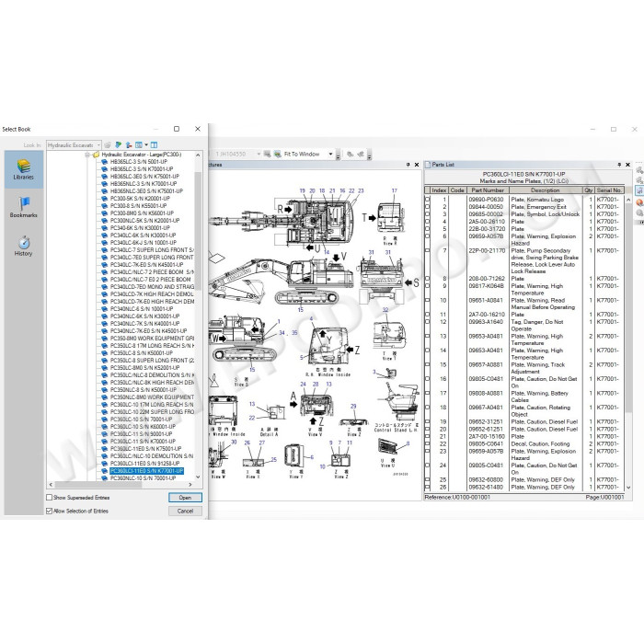Click the second icon in the right sidebar strip
This screenshot has width=644, height=644.
pyautogui.click(x=639, y=180)
